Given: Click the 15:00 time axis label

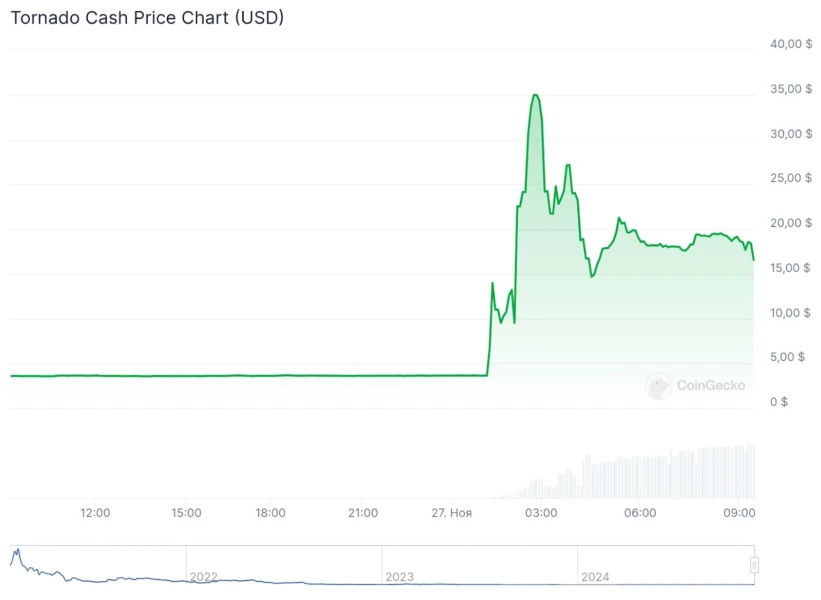Looking at the screenshot, I should point(186,513).
